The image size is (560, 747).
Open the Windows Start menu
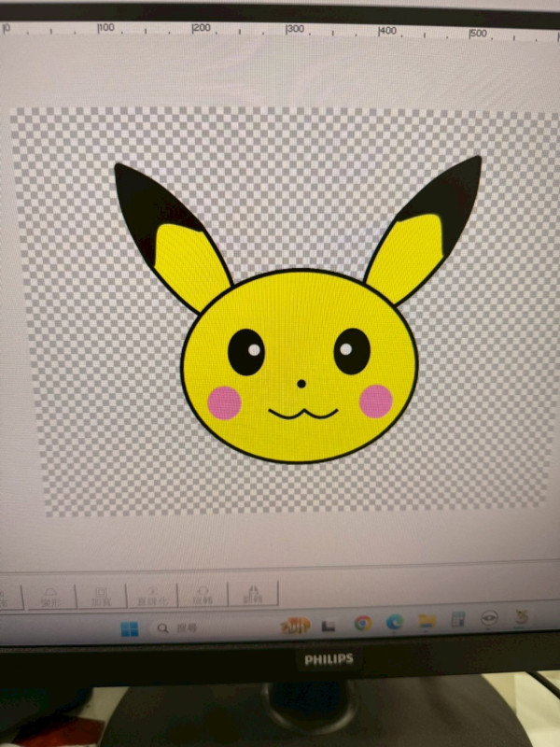point(129,628)
